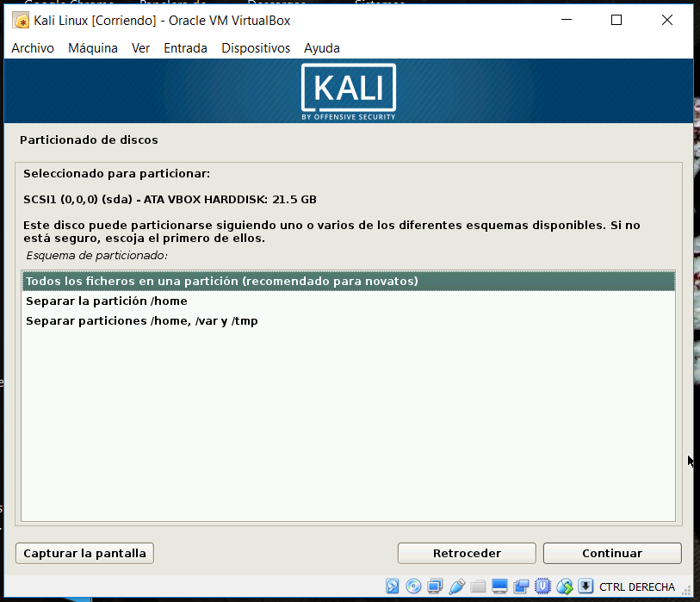Click the optical disc drive status icon
700x602 pixels.
(x=414, y=586)
